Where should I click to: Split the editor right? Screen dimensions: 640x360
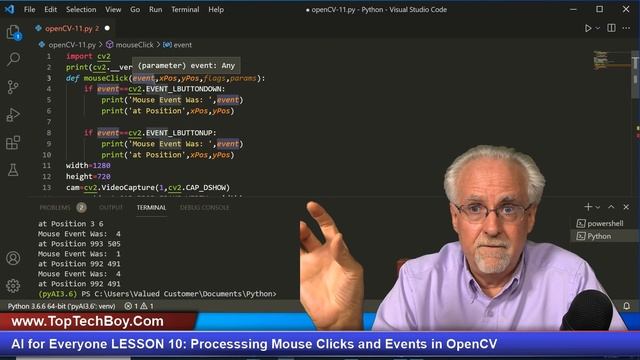611,28
